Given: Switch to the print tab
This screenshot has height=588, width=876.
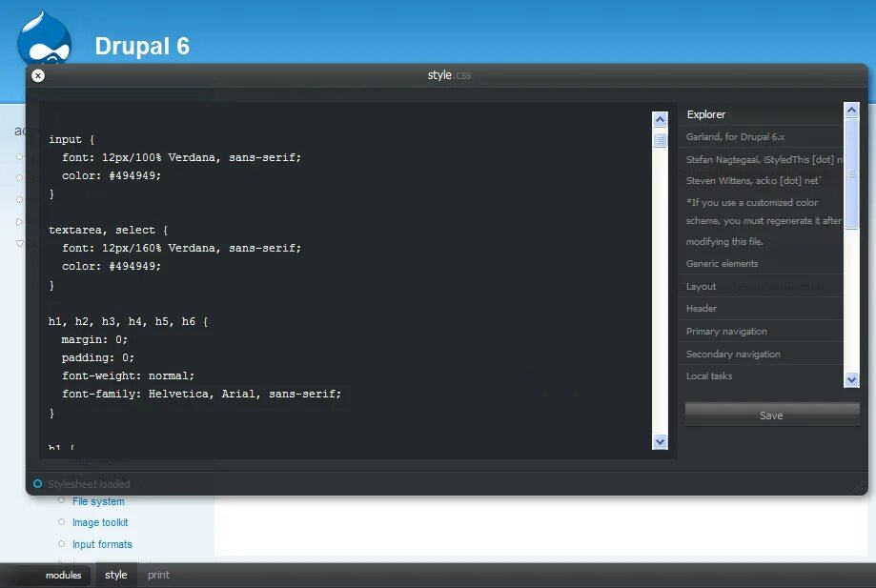Looking at the screenshot, I should 158,575.
